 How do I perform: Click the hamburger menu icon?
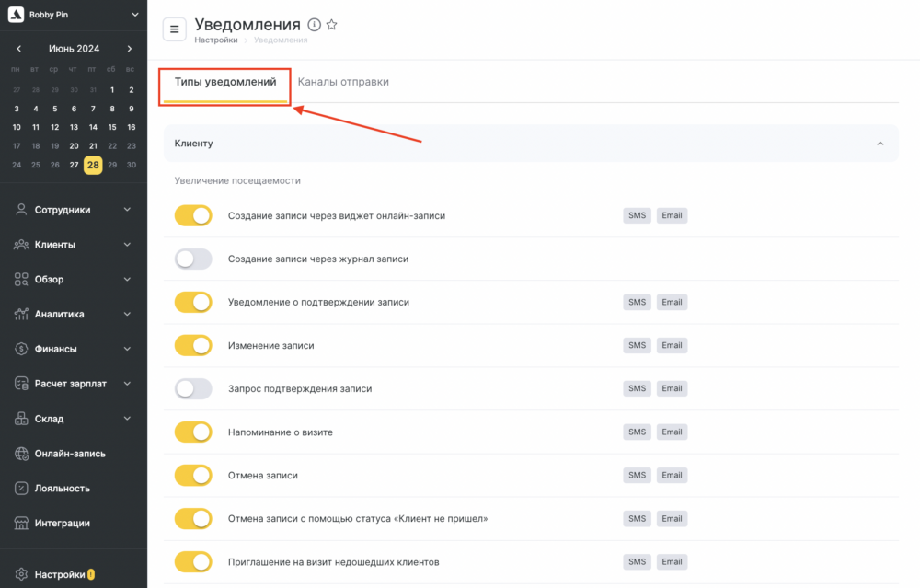(175, 29)
